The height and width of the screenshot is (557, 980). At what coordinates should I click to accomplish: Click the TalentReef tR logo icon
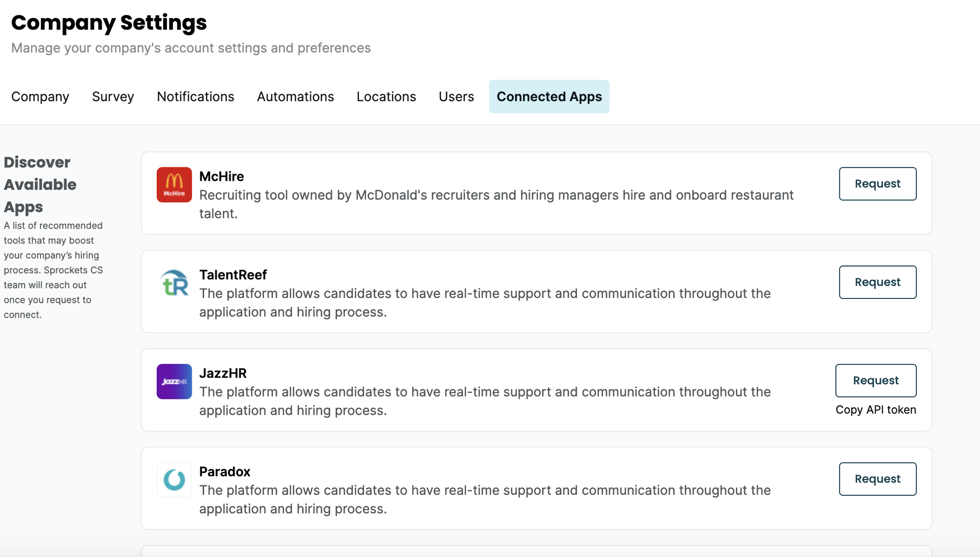coord(174,283)
